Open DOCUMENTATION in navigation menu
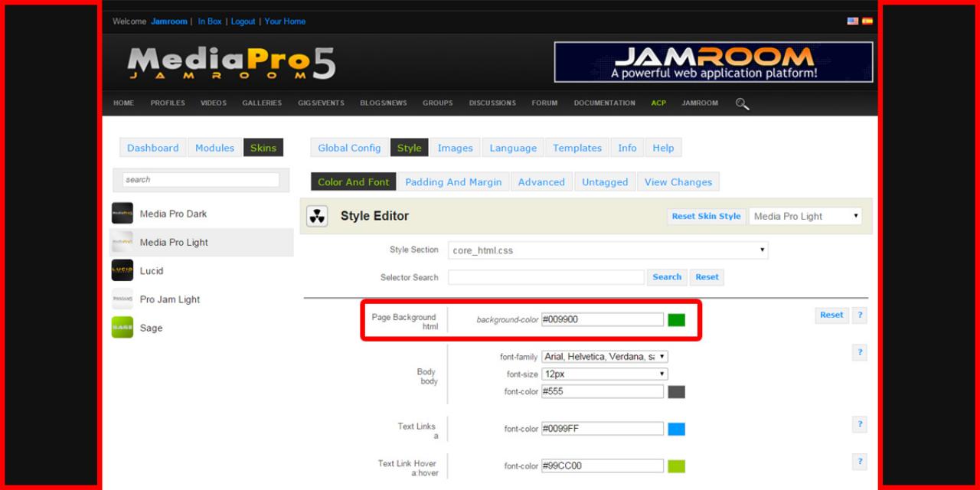Screen dimensions: 980x490 604,103
